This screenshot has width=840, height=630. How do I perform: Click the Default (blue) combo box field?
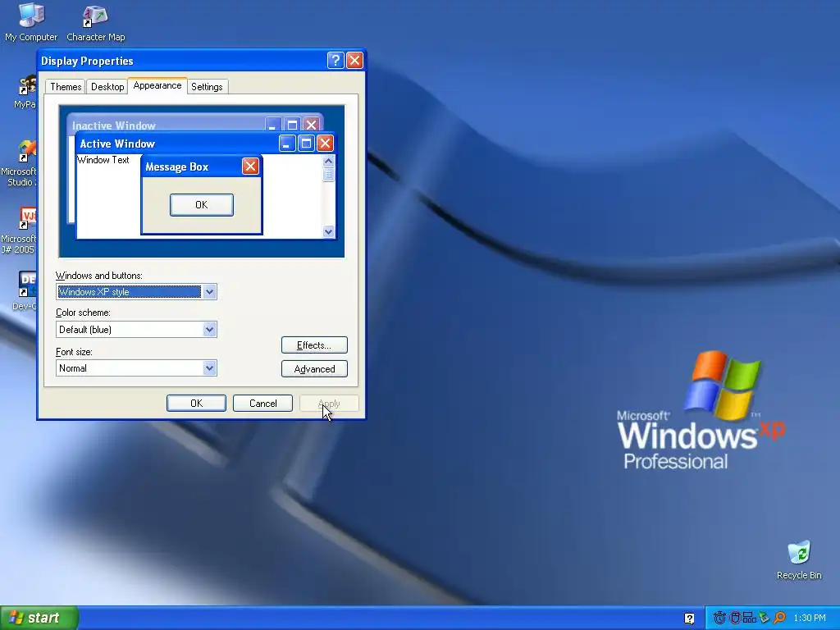click(136, 330)
